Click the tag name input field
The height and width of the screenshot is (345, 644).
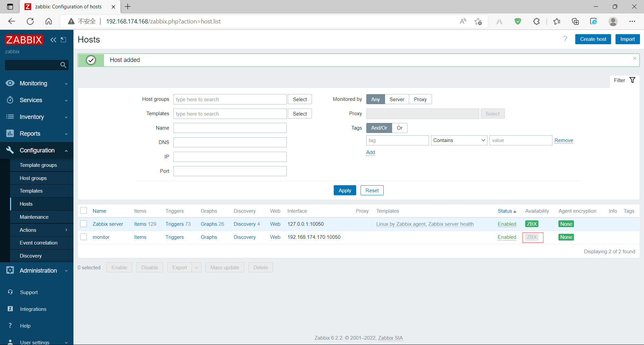397,140
